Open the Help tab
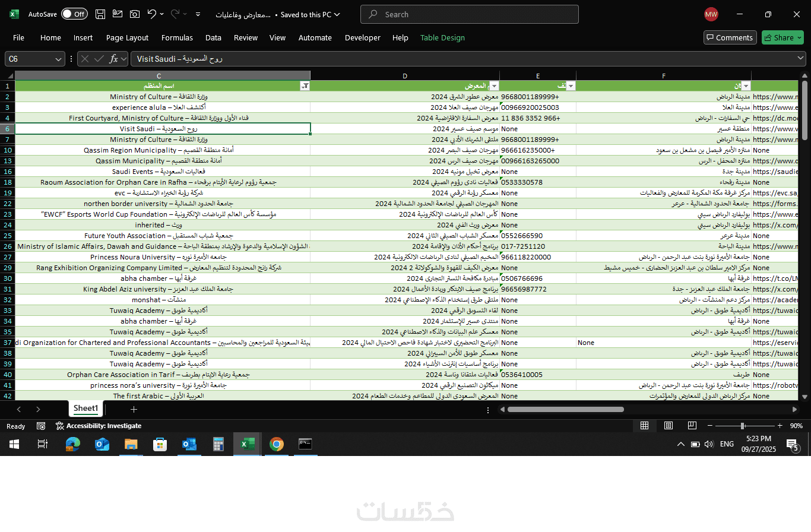Screen dimensions: 811x532 click(x=400, y=37)
